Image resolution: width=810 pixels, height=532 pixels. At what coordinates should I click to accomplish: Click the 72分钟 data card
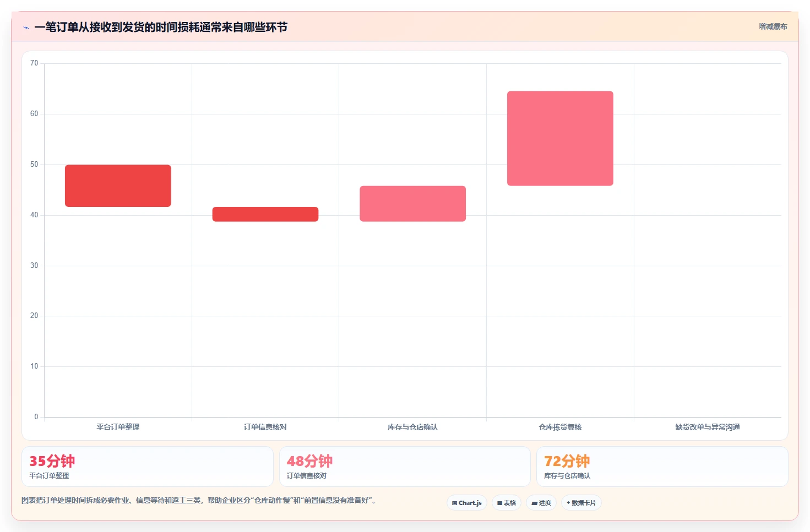pyautogui.click(x=662, y=467)
